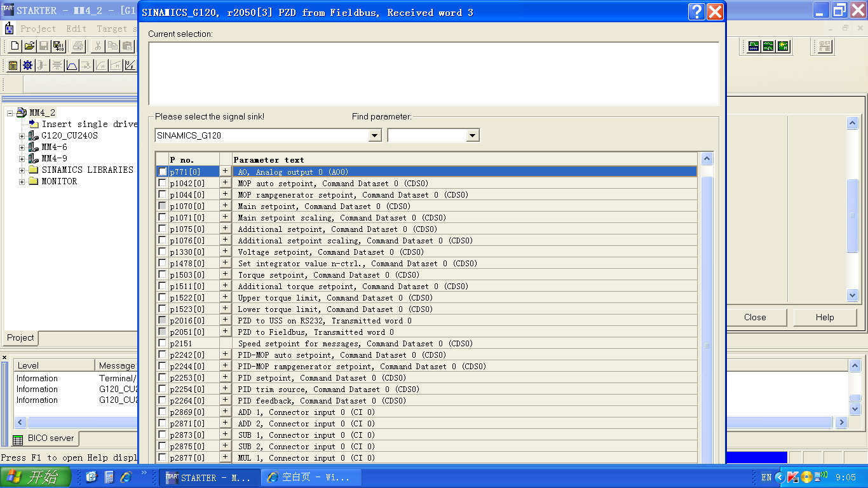Expand the MM4-6 tree node
The image size is (868, 488).
pos(22,147)
